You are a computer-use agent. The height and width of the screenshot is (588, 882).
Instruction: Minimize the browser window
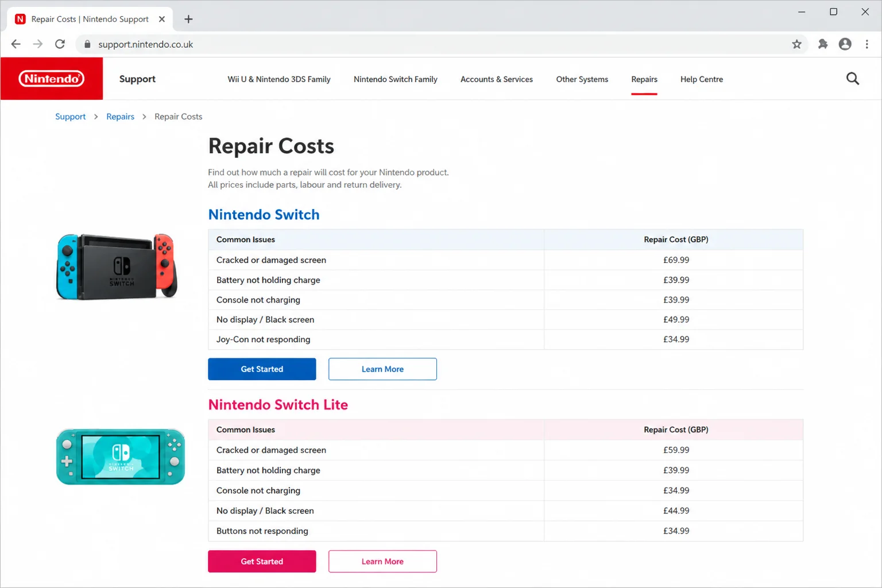[802, 12]
